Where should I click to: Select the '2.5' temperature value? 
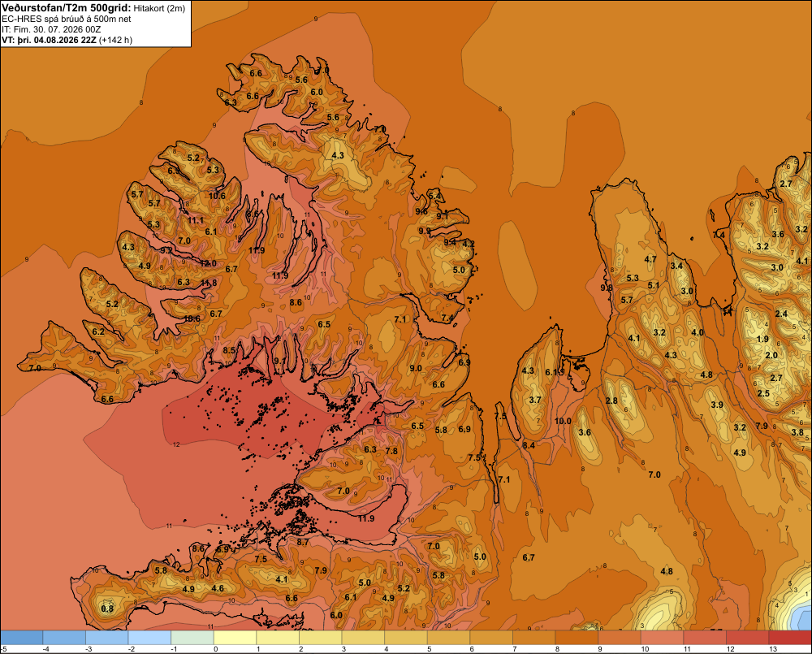pos(763,393)
